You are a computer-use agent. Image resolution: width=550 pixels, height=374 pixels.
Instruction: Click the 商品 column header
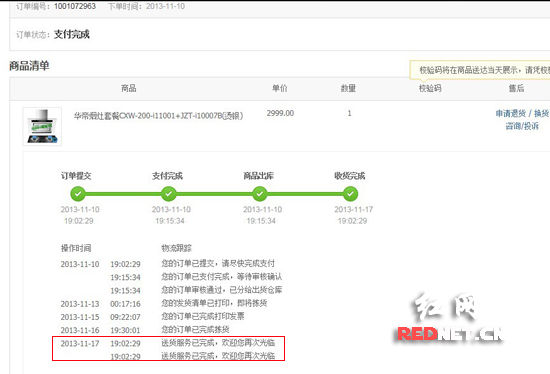(128, 88)
